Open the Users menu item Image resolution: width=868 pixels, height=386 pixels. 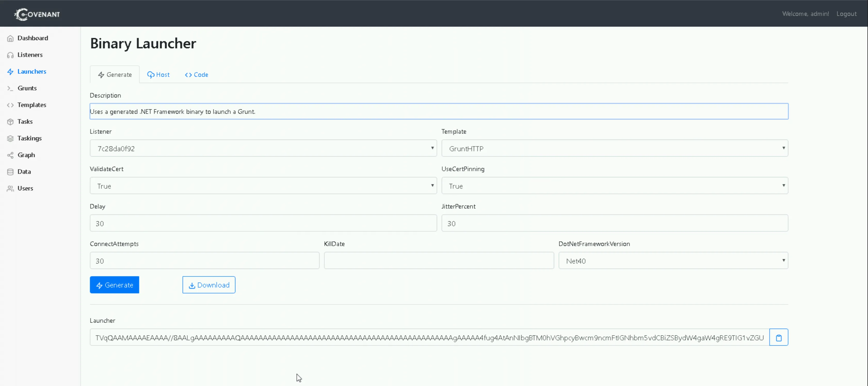click(x=25, y=188)
